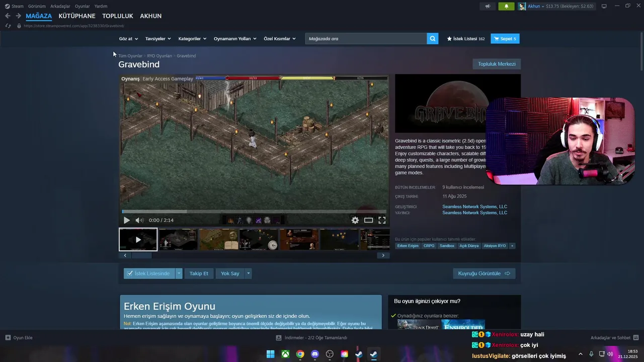Screen dimensions: 644x362
Task: Open Discord from the taskbar
Action: pos(315,354)
